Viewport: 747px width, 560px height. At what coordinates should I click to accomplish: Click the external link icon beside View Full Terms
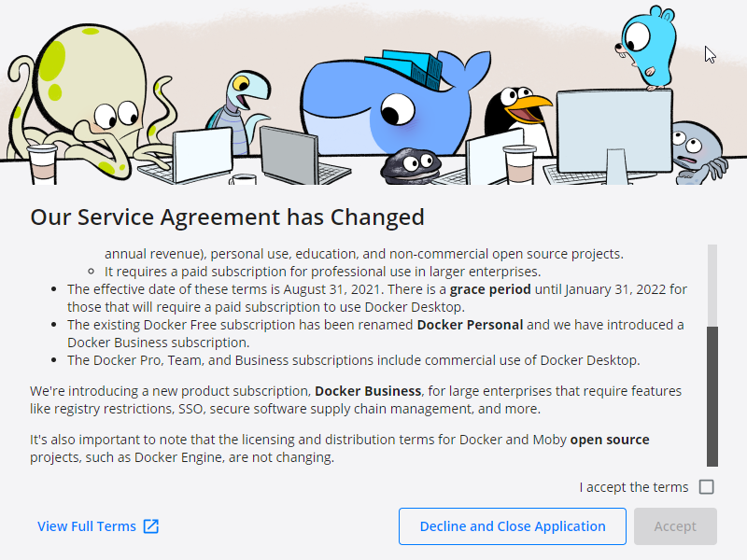149,525
